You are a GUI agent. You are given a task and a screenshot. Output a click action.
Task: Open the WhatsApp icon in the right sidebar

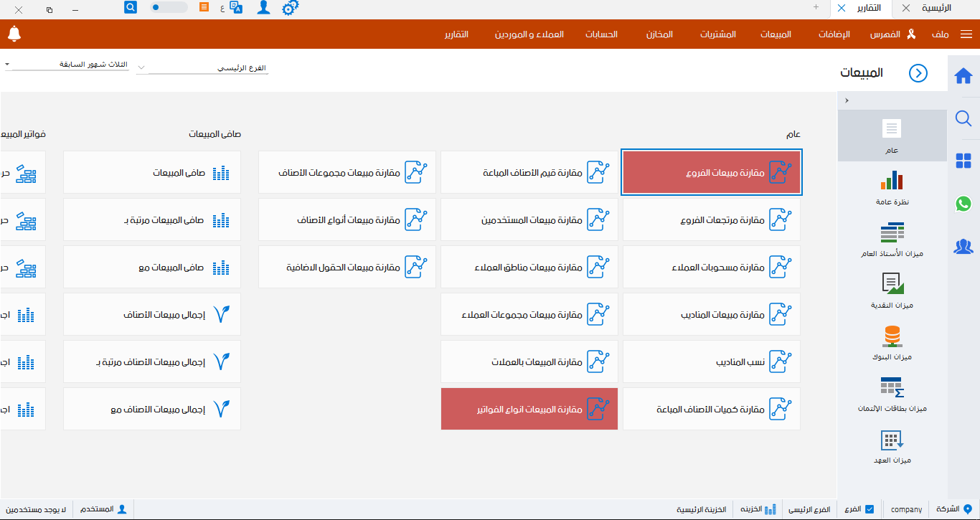[x=963, y=204]
